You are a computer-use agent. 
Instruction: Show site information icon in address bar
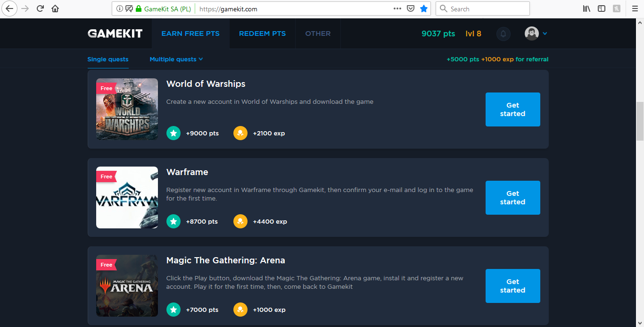tap(119, 8)
